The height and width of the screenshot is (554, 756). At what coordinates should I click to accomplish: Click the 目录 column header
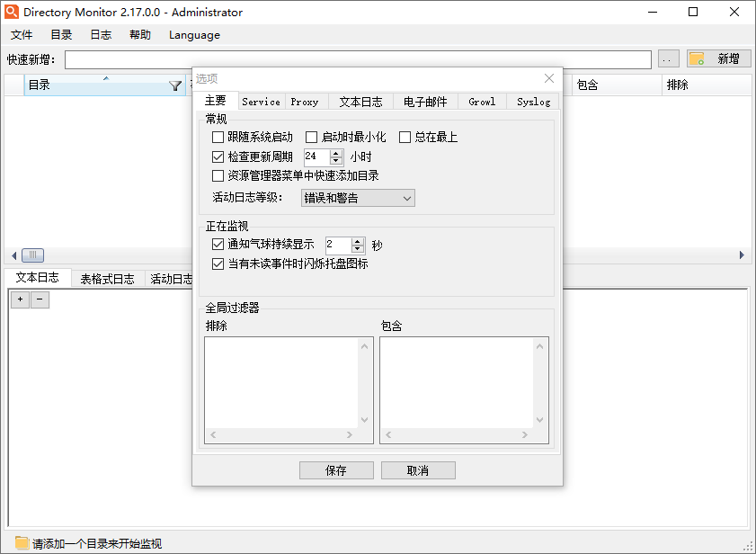(104, 85)
